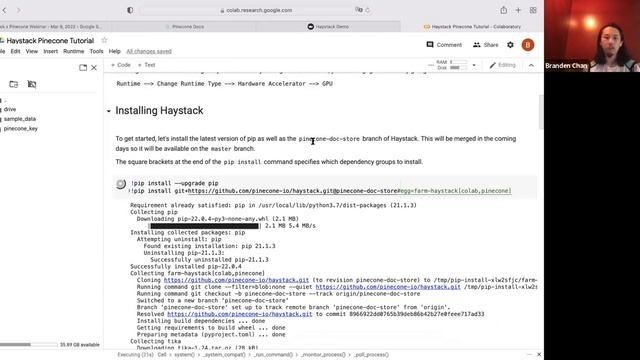This screenshot has height=360, width=640.
Task: Open the Editing mode selector
Action: pyautogui.click(x=502, y=65)
